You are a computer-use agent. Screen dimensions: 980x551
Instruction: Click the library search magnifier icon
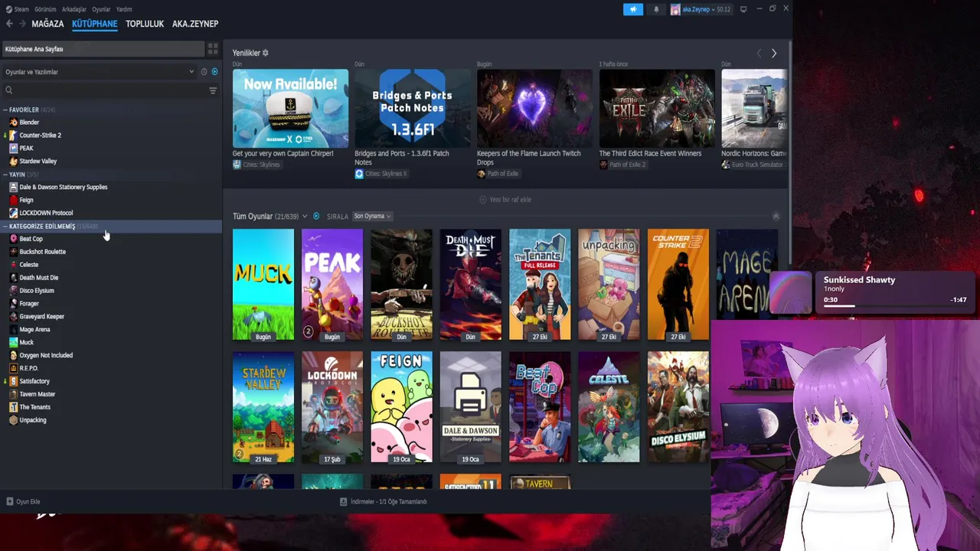(x=9, y=90)
